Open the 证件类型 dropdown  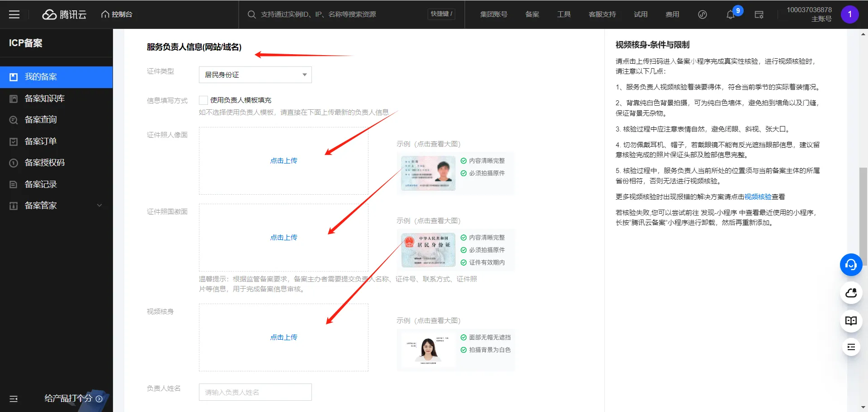click(255, 75)
